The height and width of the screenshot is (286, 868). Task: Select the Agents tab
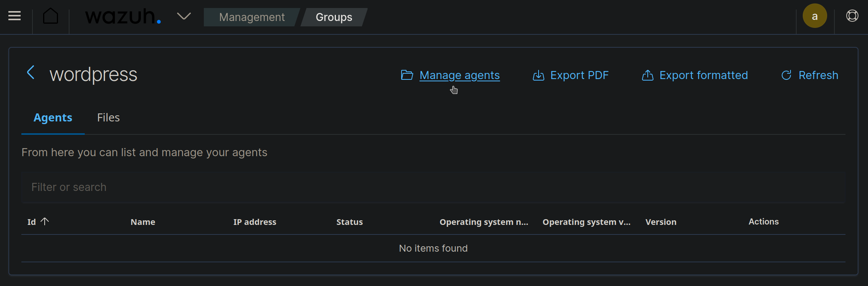click(x=53, y=118)
